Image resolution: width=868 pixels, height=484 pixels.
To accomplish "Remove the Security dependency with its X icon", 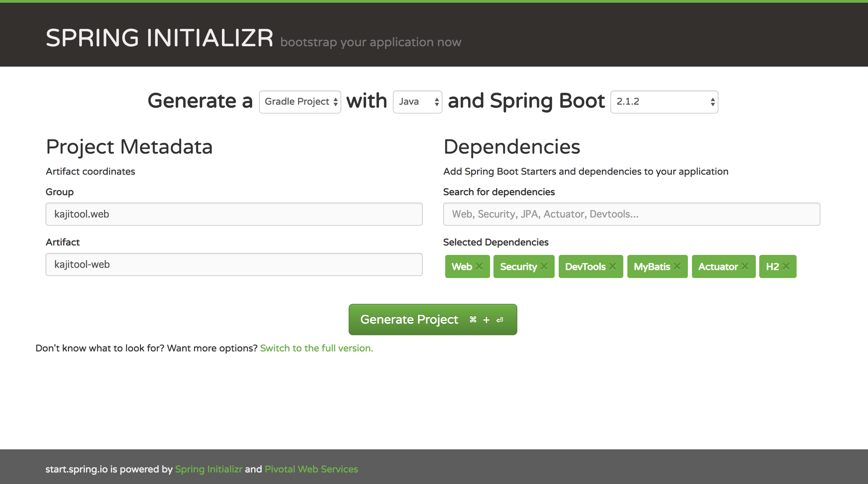I will tap(544, 266).
